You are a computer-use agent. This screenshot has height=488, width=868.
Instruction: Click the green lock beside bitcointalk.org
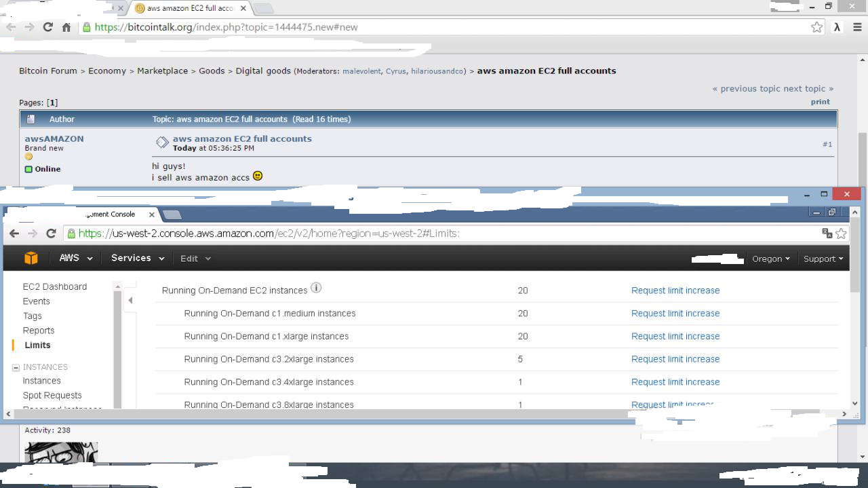(x=86, y=27)
